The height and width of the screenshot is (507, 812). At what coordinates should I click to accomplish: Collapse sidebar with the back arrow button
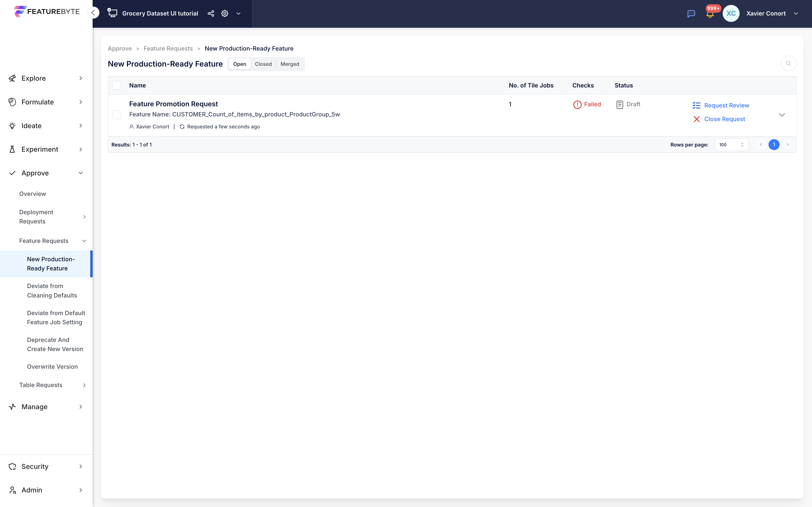point(94,13)
